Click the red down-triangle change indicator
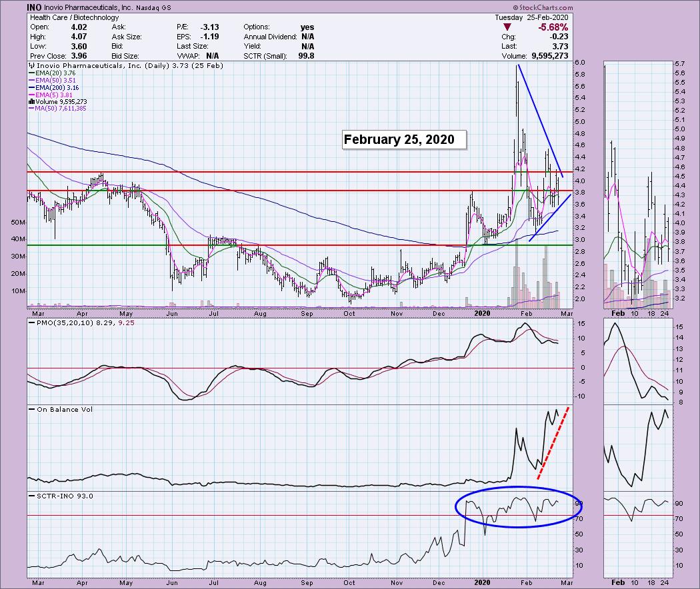700x589 pixels. click(507, 27)
